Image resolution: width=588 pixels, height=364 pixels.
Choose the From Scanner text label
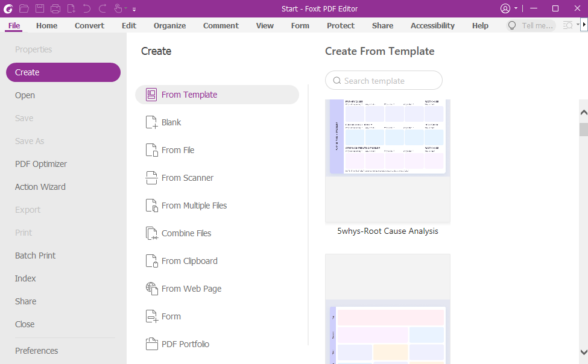click(x=187, y=178)
